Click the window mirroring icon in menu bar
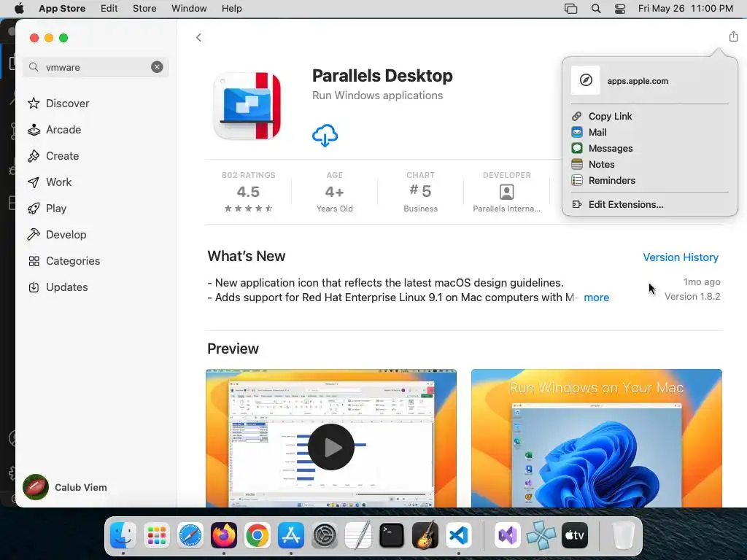The height and width of the screenshot is (560, 747). (570, 9)
